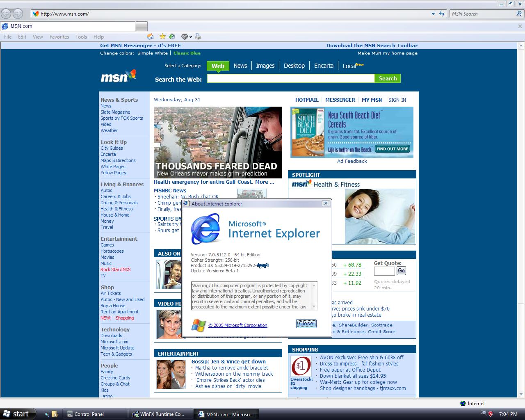This screenshot has width=525, height=420.
Task: Go back with the Back arrow button
Action: (7, 14)
